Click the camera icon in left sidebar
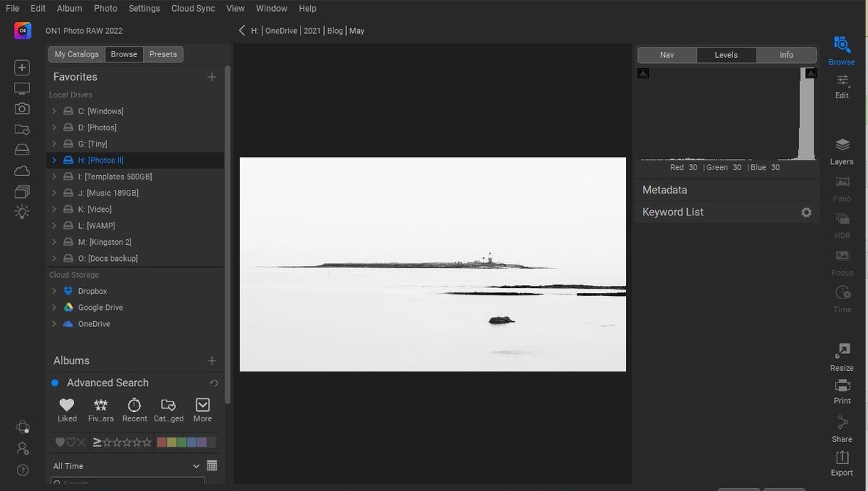Viewport: 868px width, 491px height. tap(22, 108)
